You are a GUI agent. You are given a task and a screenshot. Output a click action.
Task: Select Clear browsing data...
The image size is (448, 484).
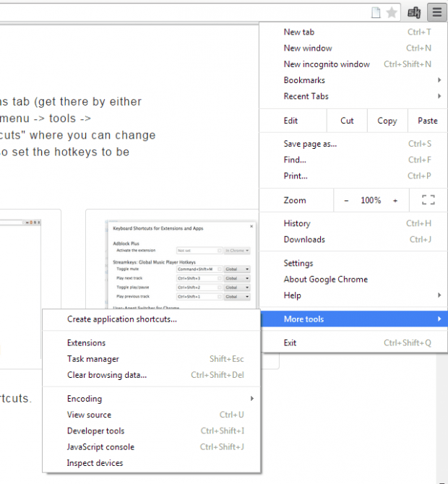coord(151,375)
